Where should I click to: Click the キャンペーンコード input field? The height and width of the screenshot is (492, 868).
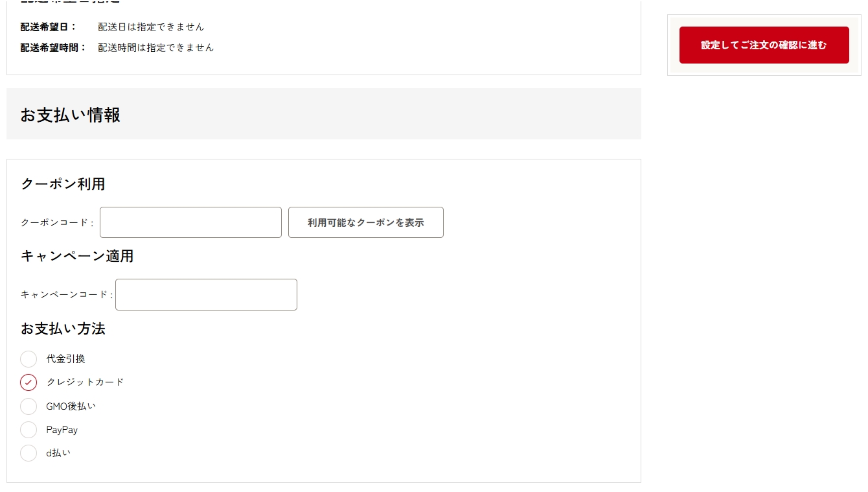click(205, 294)
